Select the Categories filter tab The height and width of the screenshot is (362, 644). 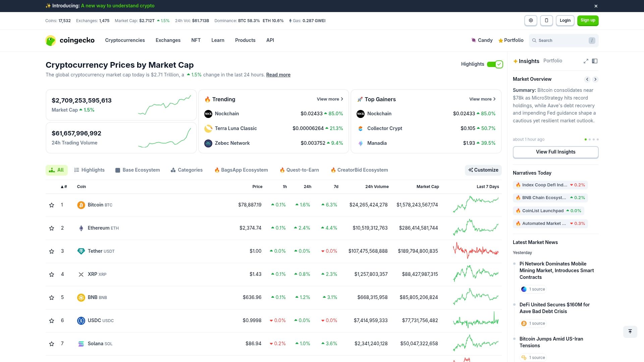(x=186, y=170)
